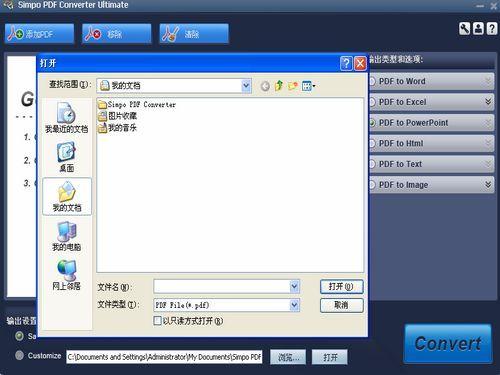Click the Remove (移除) toolbar button
The image size is (500, 375).
tap(116, 34)
